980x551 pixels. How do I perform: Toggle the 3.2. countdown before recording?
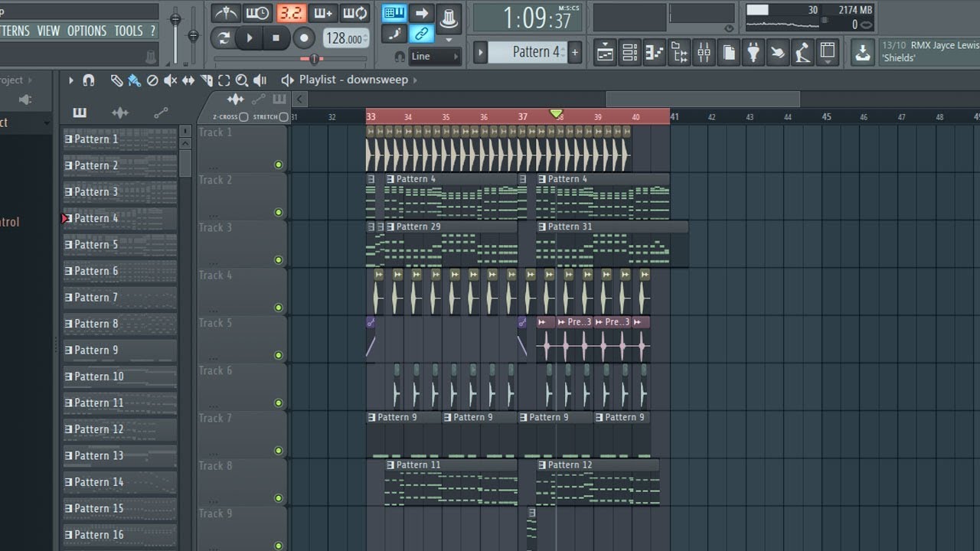pyautogui.click(x=291, y=13)
